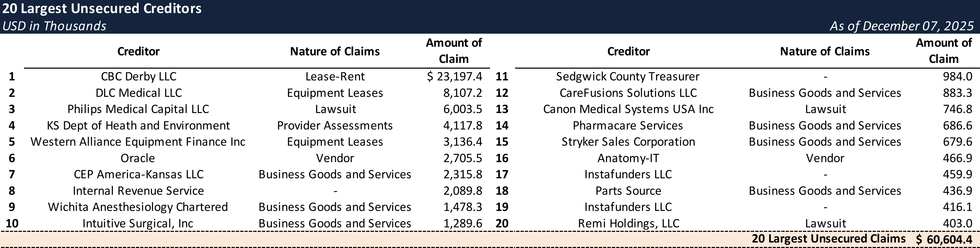980x248 pixels.
Task: Click the Sedgwick County Treasurer creditor
Action: (x=628, y=76)
